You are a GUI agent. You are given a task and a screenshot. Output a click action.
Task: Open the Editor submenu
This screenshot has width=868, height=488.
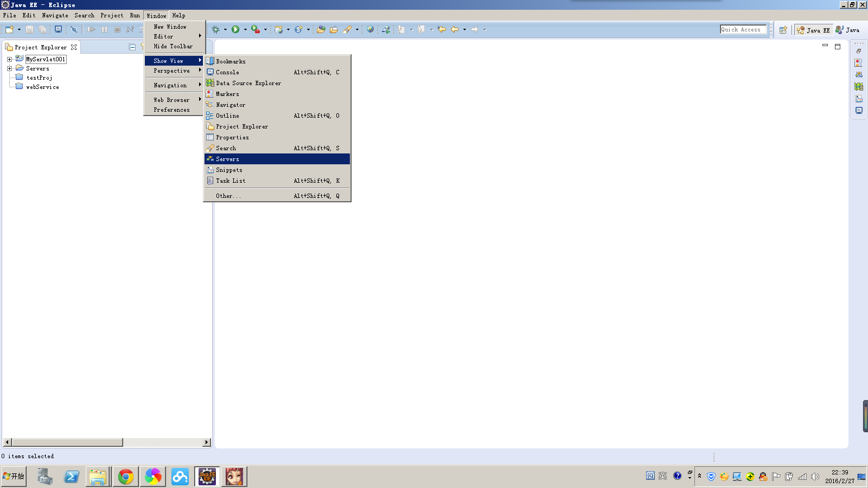pyautogui.click(x=174, y=36)
